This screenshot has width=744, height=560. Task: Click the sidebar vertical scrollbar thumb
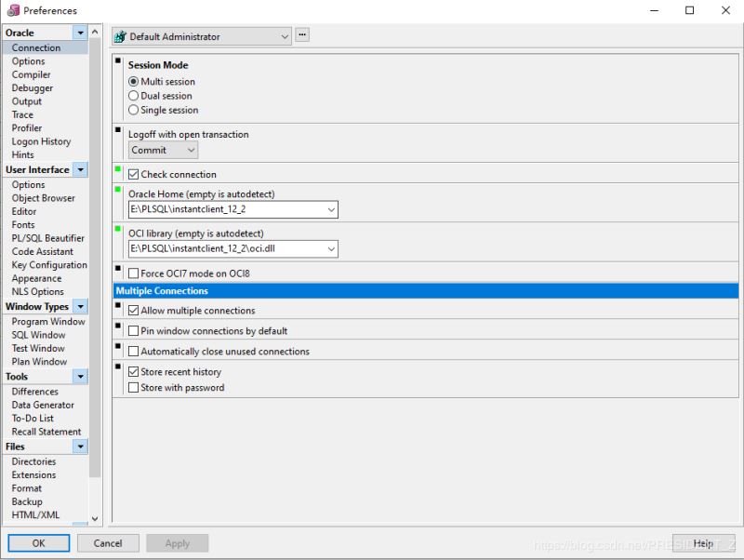coord(95,258)
